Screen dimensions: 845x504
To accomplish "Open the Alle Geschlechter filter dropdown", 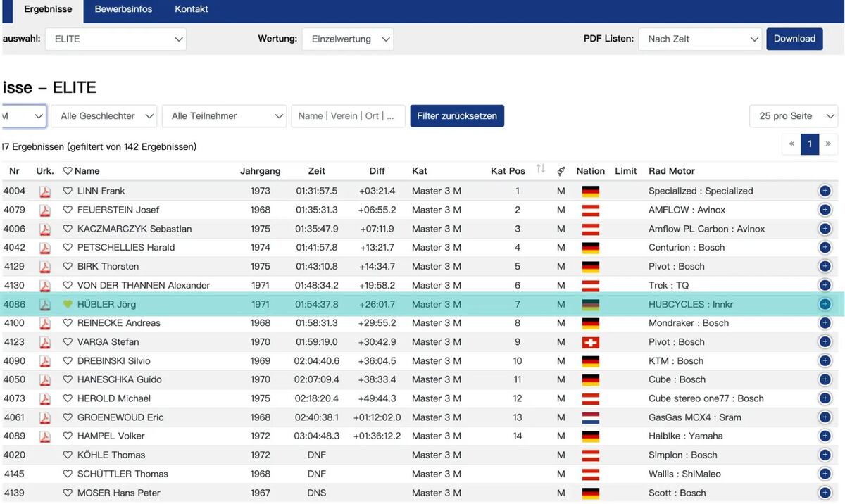I will 104,116.
